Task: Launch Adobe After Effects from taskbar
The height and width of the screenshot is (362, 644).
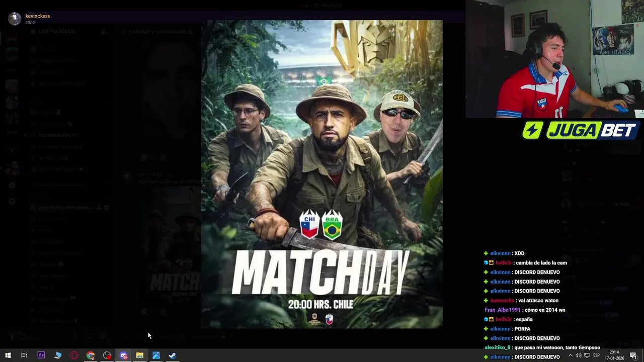Action: pos(41,355)
